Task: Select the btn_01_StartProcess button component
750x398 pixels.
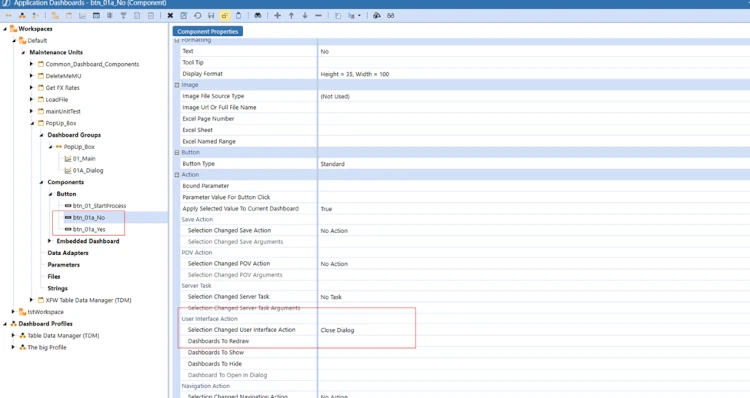Action: pyautogui.click(x=99, y=206)
